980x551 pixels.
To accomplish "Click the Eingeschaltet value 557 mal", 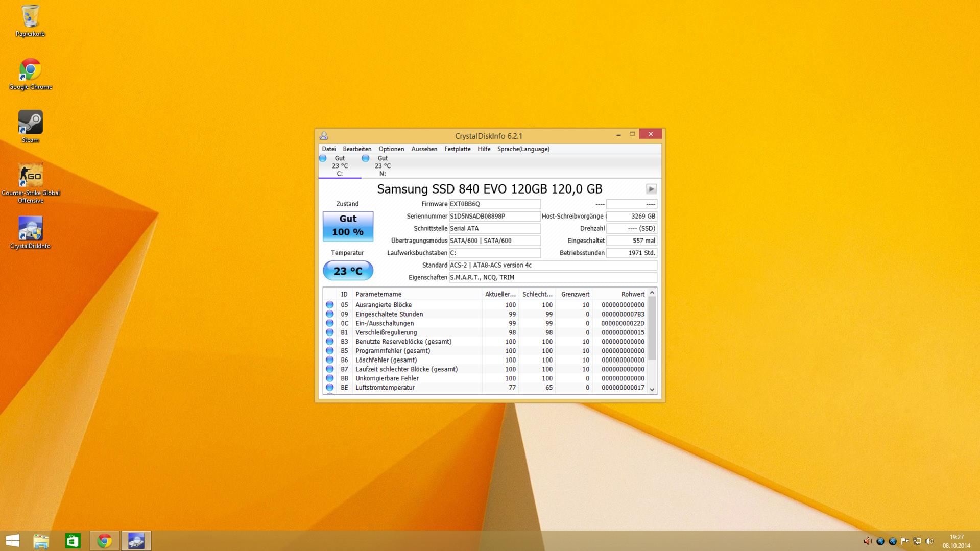I will pyautogui.click(x=631, y=241).
